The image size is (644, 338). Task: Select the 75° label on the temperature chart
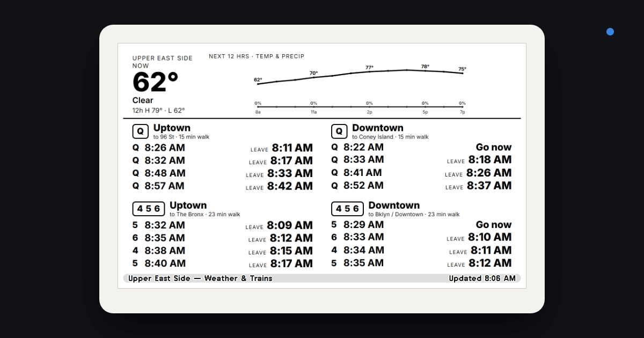coord(462,69)
